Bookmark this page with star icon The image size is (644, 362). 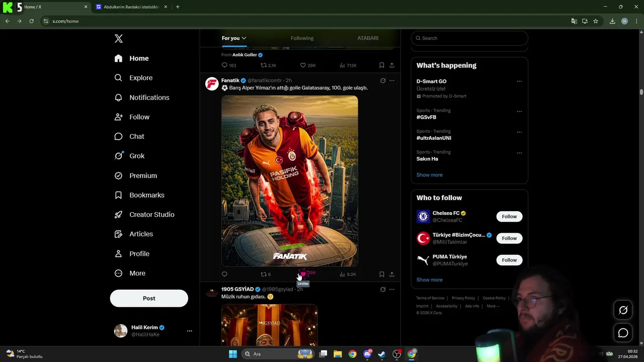tap(596, 21)
